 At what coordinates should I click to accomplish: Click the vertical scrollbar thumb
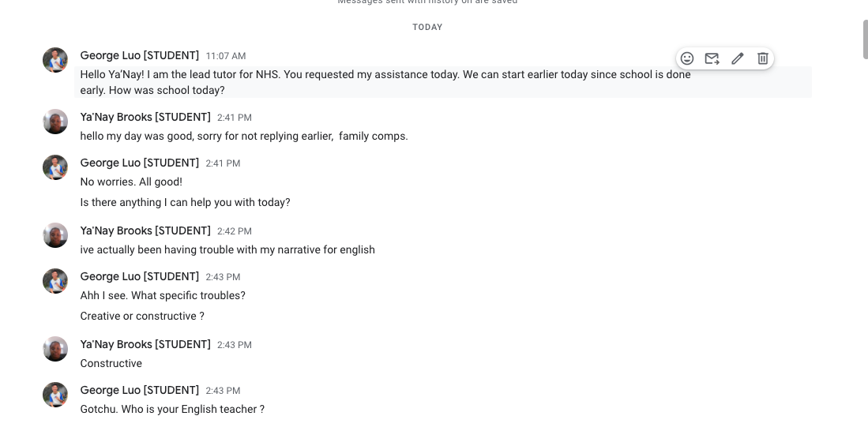click(x=865, y=39)
